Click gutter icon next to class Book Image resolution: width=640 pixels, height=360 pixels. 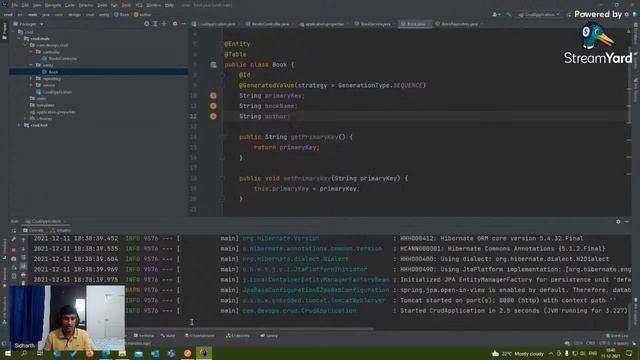click(213, 64)
